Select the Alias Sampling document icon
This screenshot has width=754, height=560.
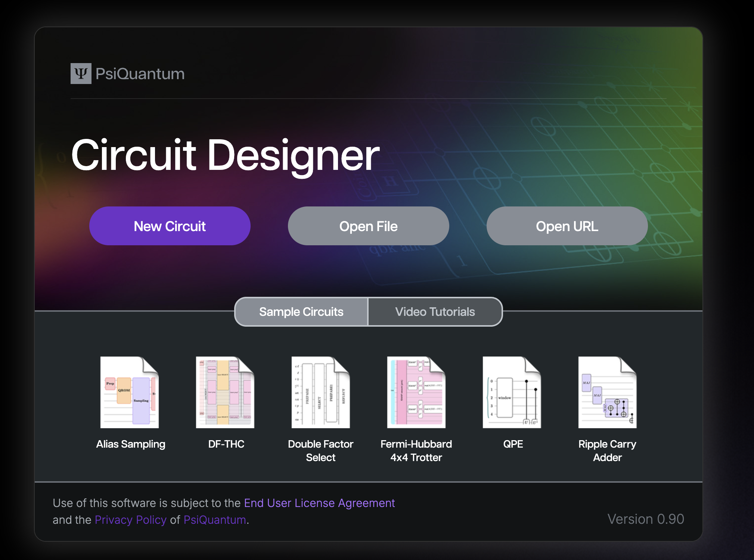coord(130,394)
